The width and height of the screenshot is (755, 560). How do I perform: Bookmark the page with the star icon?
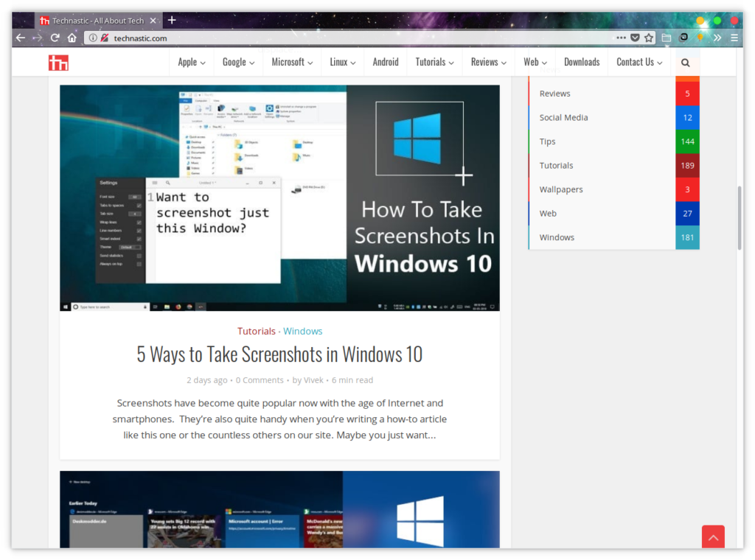click(649, 38)
